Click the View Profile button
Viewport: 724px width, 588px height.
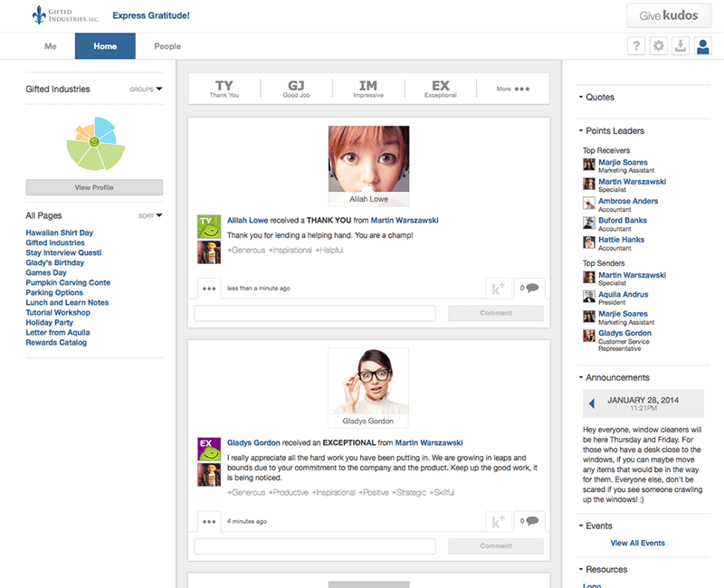[x=94, y=187]
